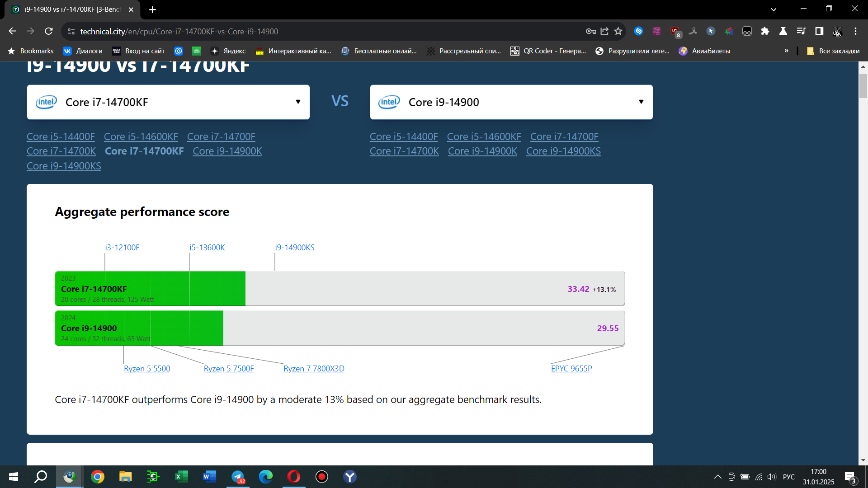This screenshot has width=868, height=488.
Task: Open a new browser tab
Action: click(x=153, y=9)
